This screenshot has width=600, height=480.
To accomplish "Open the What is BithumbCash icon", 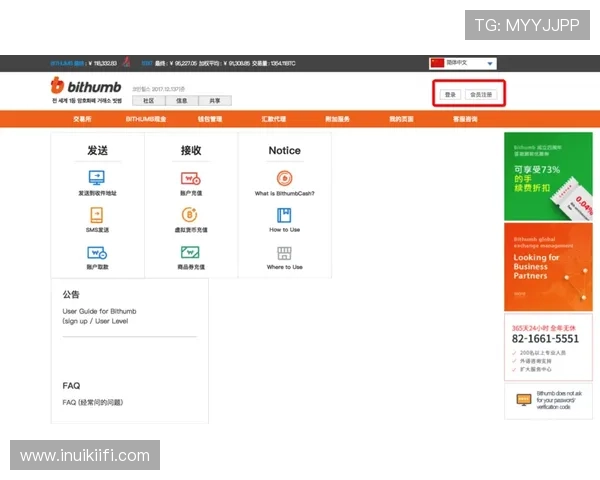I will click(284, 179).
